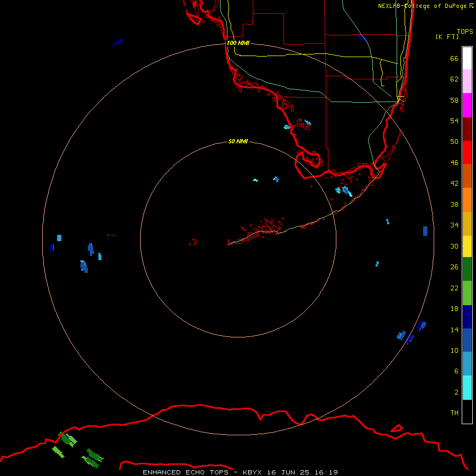Click the '42' legend value
Image resolution: width=476 pixels, height=476 pixels.
[454, 184]
